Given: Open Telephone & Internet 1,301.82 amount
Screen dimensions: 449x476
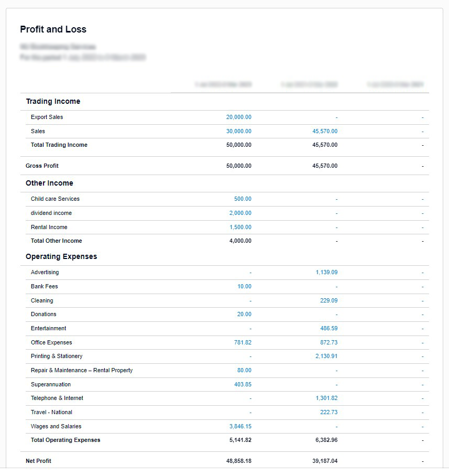Looking at the screenshot, I should point(326,398).
